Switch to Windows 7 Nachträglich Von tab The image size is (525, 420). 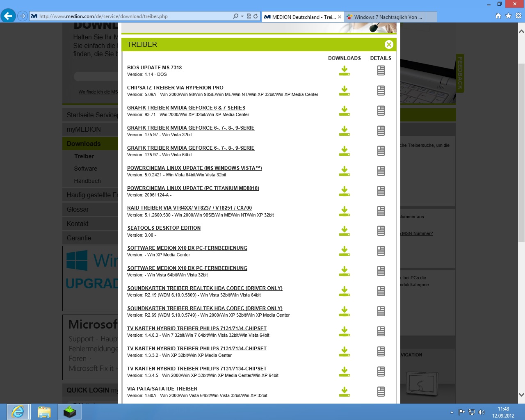click(385, 17)
